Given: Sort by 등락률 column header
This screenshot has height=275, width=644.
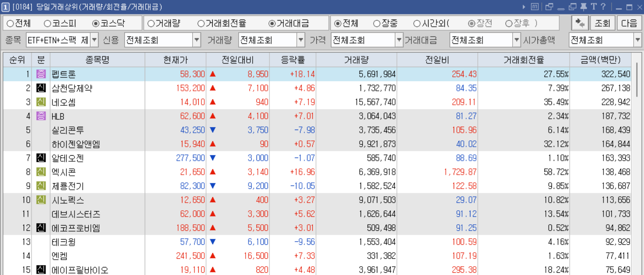Looking at the screenshot, I should pos(293,60).
